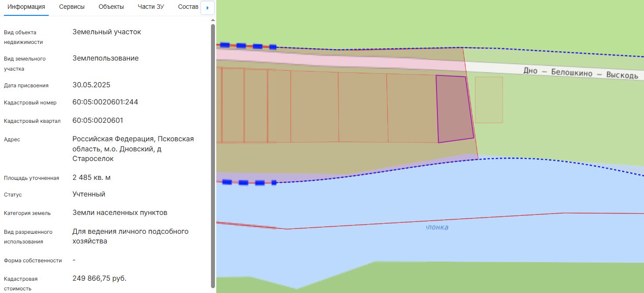This screenshot has width=644, height=293.
Task: Open the Информация tab
Action: pos(26,7)
